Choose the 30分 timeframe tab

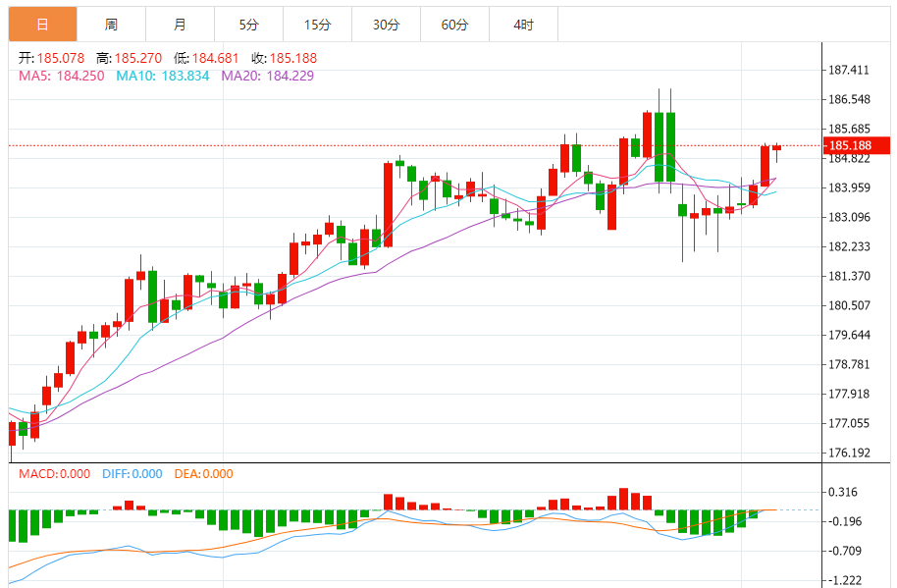click(386, 25)
